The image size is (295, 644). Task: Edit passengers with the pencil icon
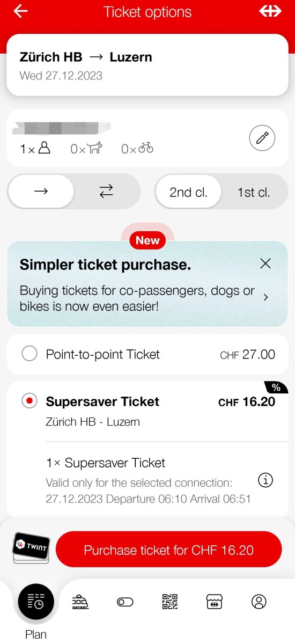[262, 138]
